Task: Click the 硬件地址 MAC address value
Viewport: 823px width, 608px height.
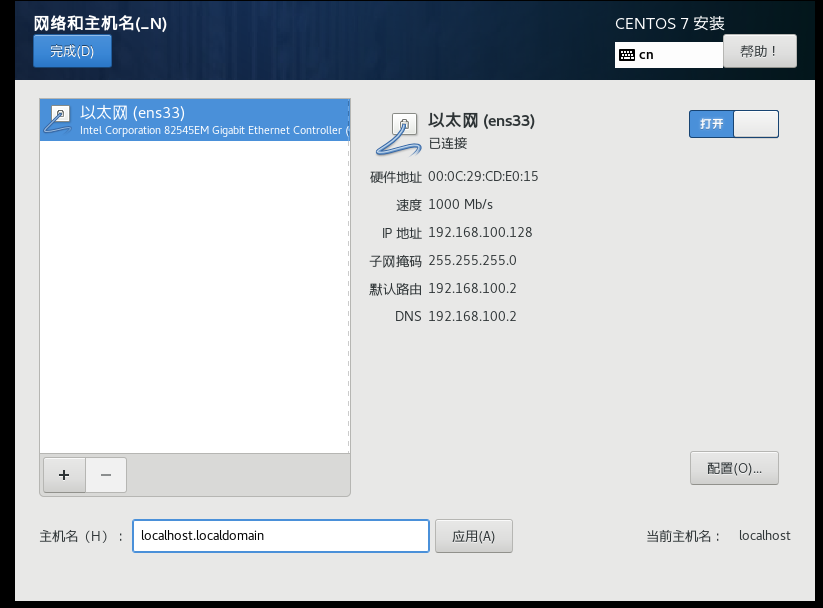Action: tap(483, 176)
